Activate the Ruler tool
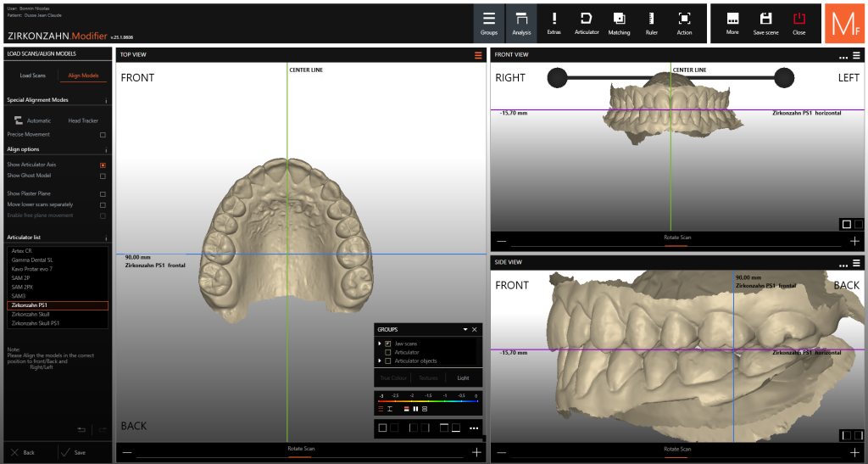868x464 pixels. point(652,23)
